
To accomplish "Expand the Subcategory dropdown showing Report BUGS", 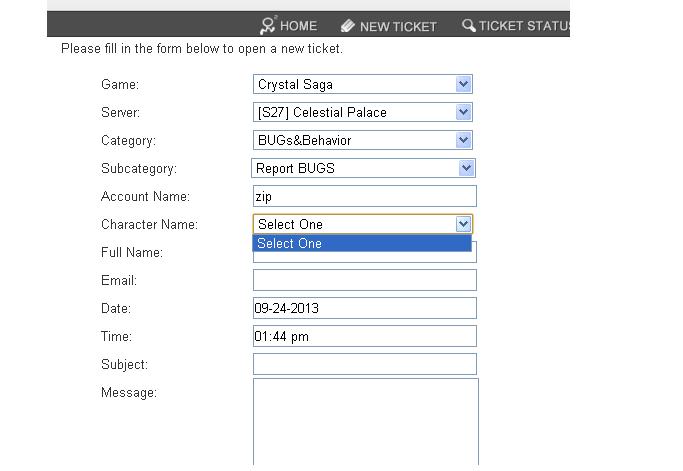I will coord(465,169).
